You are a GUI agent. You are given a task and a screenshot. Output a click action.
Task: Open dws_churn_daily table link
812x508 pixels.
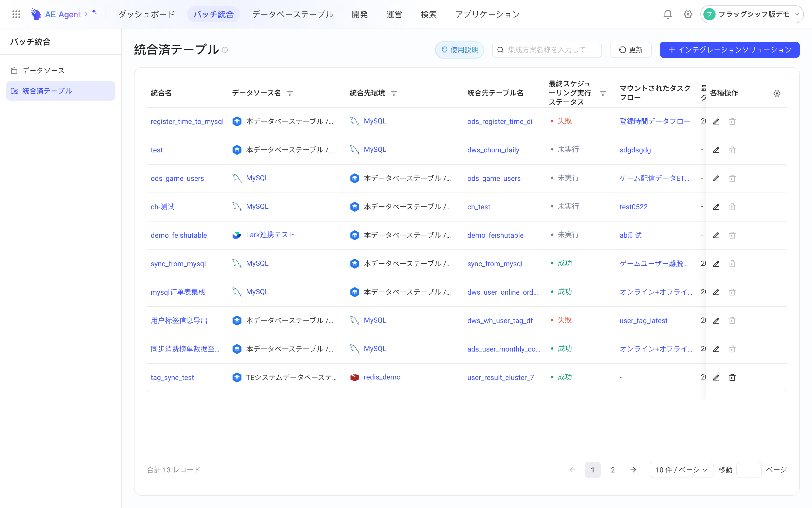[x=493, y=150]
